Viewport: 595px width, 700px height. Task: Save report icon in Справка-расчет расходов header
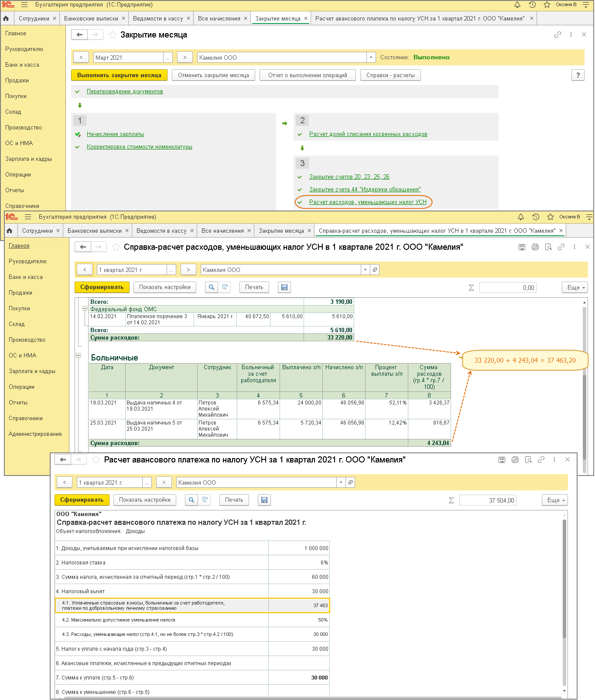point(522,247)
